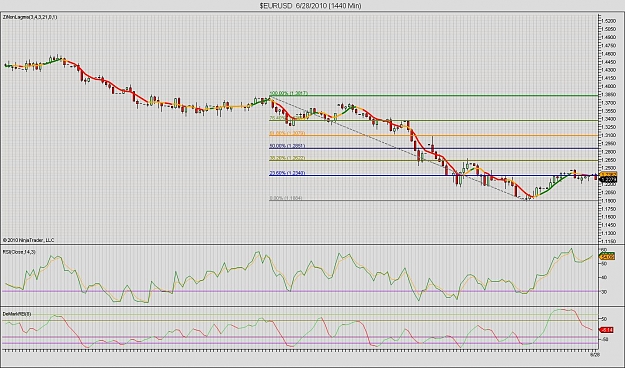Click the 23.60% Fibonacci level label
625x368 pixels.
coord(287,173)
